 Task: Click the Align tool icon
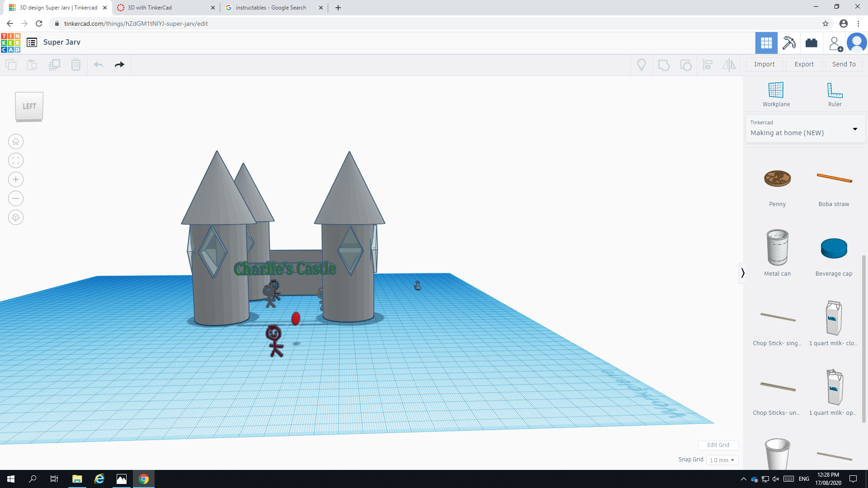tap(708, 65)
